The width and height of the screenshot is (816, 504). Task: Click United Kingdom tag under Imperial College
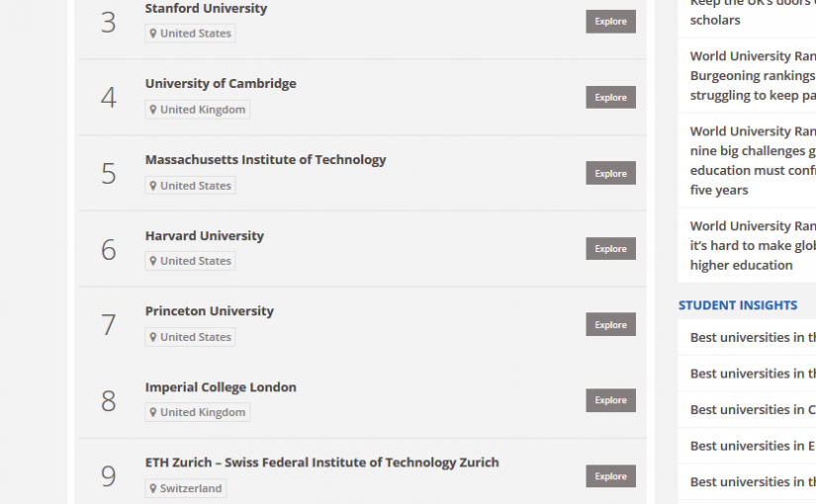pos(197,412)
